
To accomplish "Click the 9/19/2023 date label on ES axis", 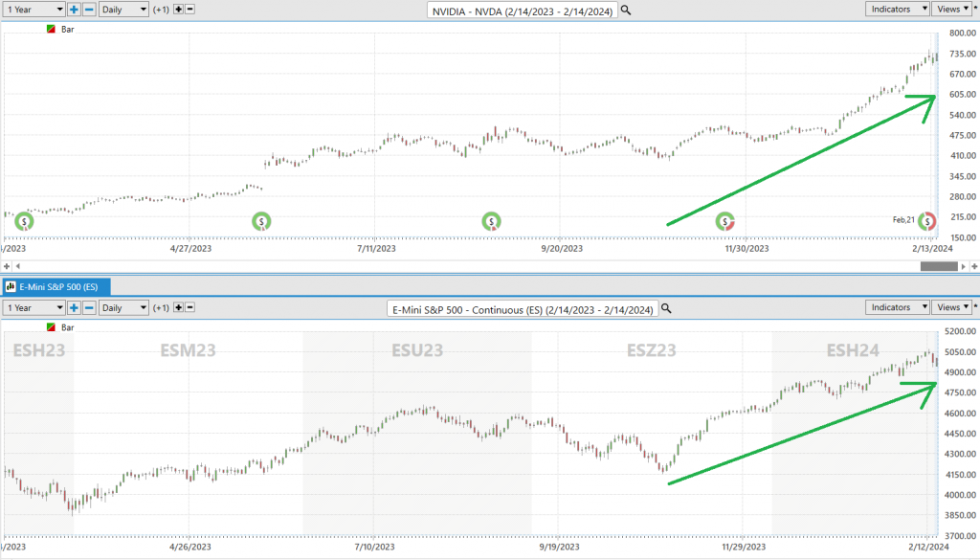I will [x=559, y=547].
